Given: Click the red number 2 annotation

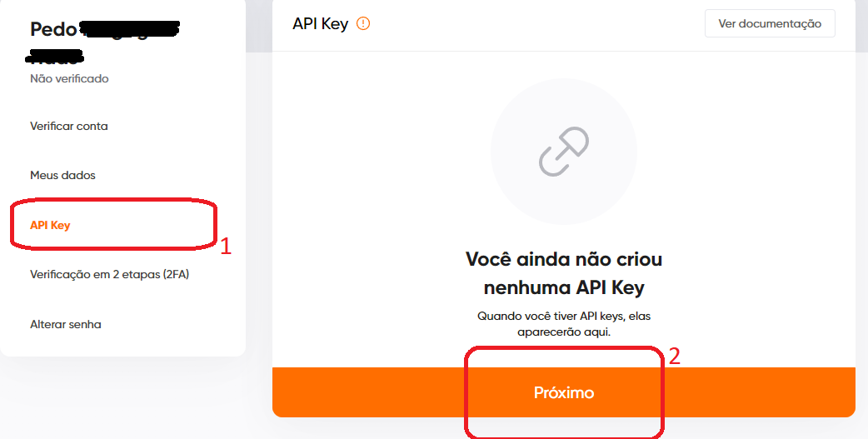Looking at the screenshot, I should click(675, 356).
